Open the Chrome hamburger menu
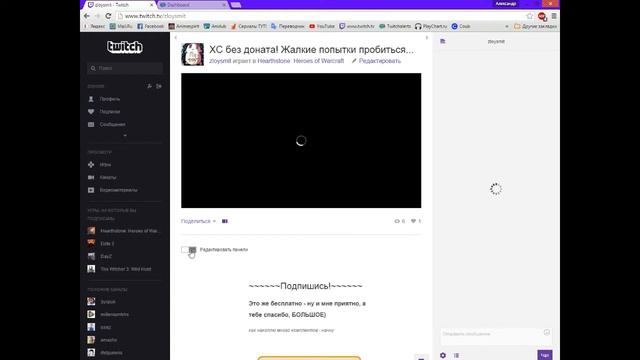This screenshot has width=640, height=360. coord(554,16)
